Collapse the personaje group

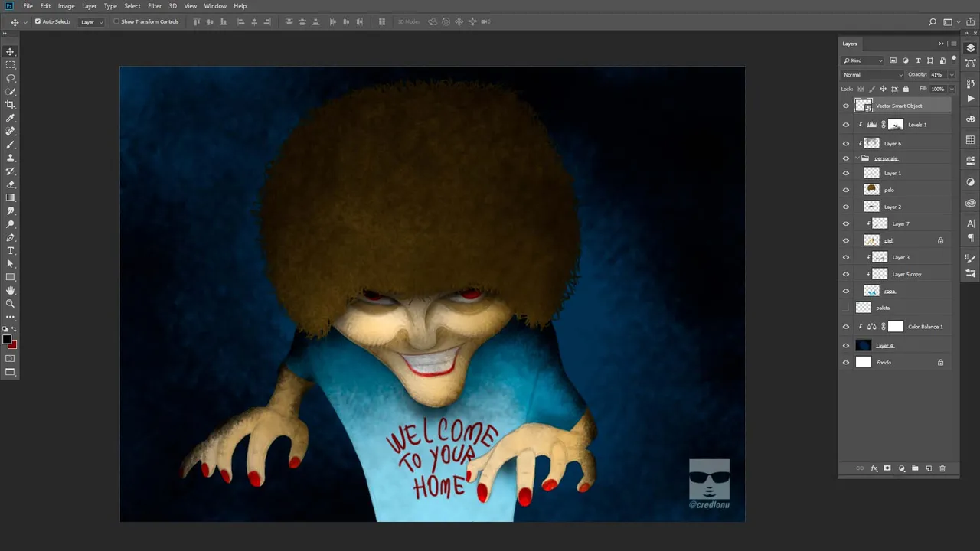click(x=857, y=158)
